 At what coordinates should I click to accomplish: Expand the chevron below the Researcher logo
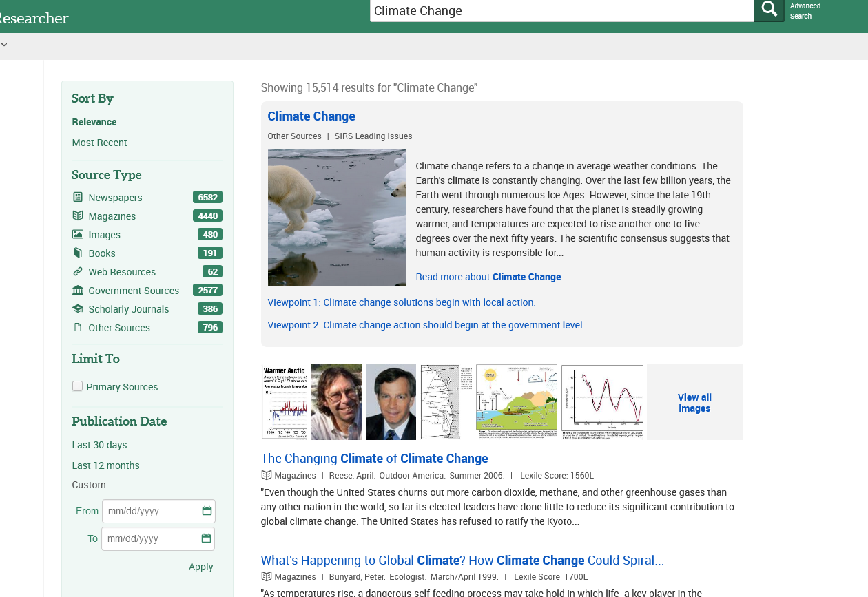click(x=4, y=45)
